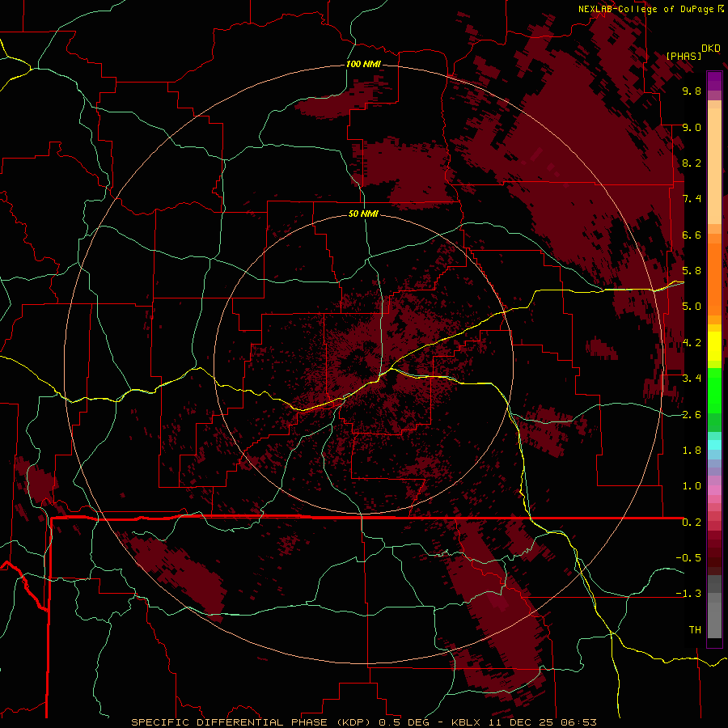
Task: Pick the cyan color bar segment
Action: pyautogui.click(x=714, y=445)
